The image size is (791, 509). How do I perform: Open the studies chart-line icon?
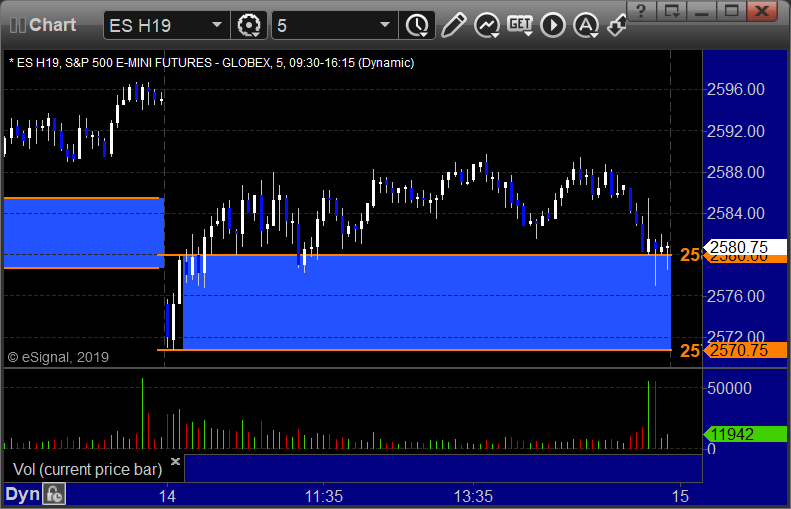coord(486,25)
